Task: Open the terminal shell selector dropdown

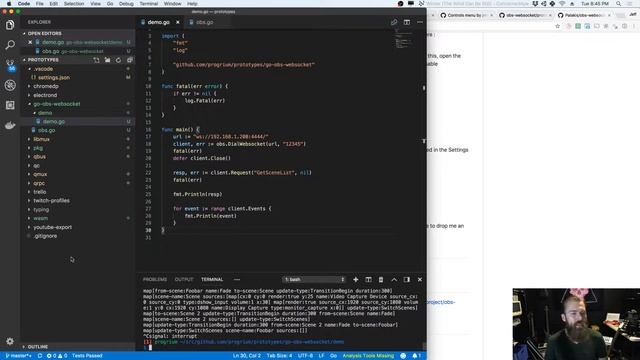Action: point(314,280)
